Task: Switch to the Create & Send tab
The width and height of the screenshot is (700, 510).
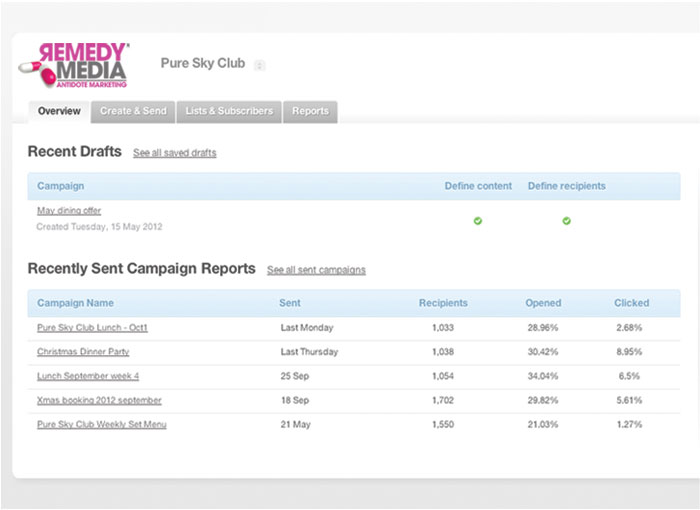Action: (x=133, y=111)
